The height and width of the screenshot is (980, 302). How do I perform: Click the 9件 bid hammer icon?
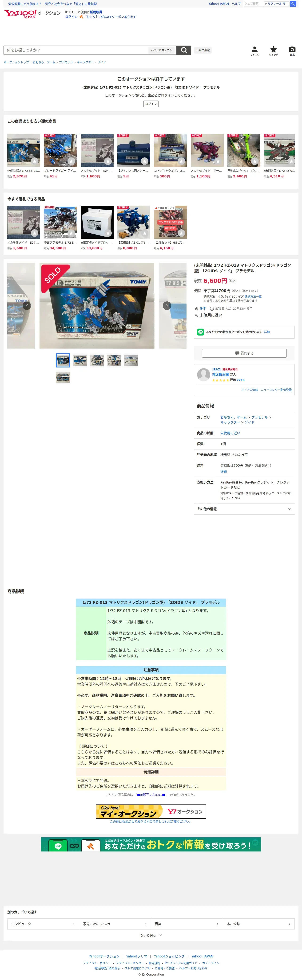(x=196, y=308)
